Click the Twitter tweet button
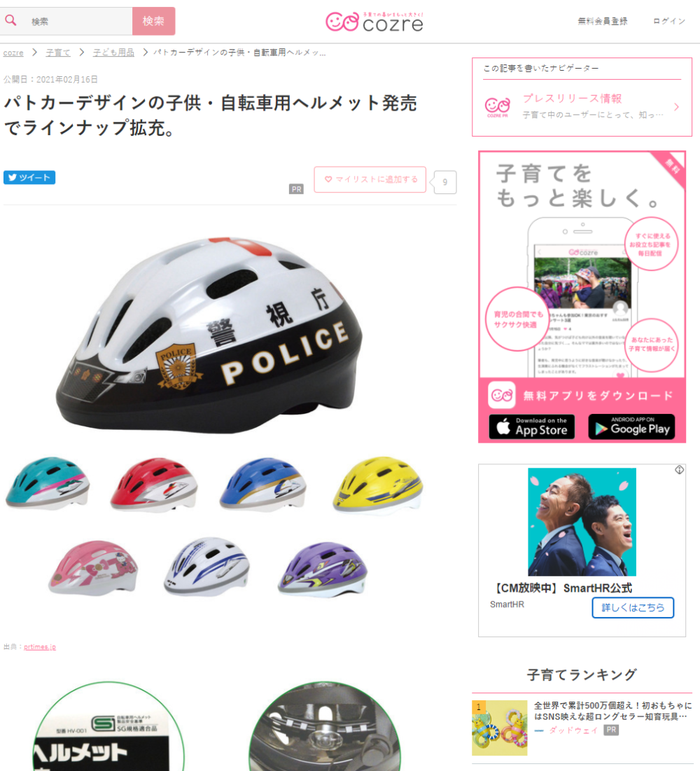The image size is (700, 771). [29, 177]
